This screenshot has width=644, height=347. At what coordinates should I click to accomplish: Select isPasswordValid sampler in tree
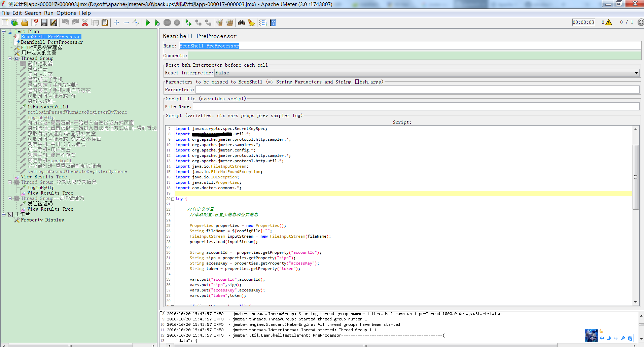pos(48,107)
